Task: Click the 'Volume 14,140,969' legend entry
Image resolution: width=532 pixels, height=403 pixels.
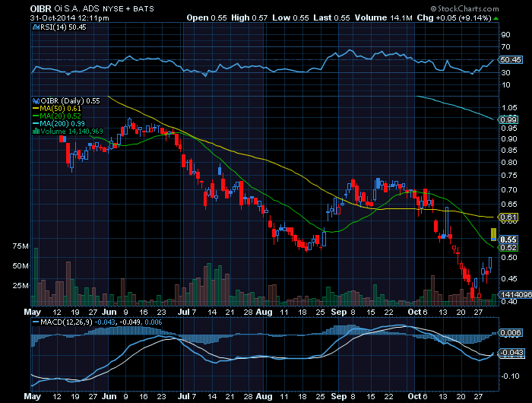Action: (68, 131)
